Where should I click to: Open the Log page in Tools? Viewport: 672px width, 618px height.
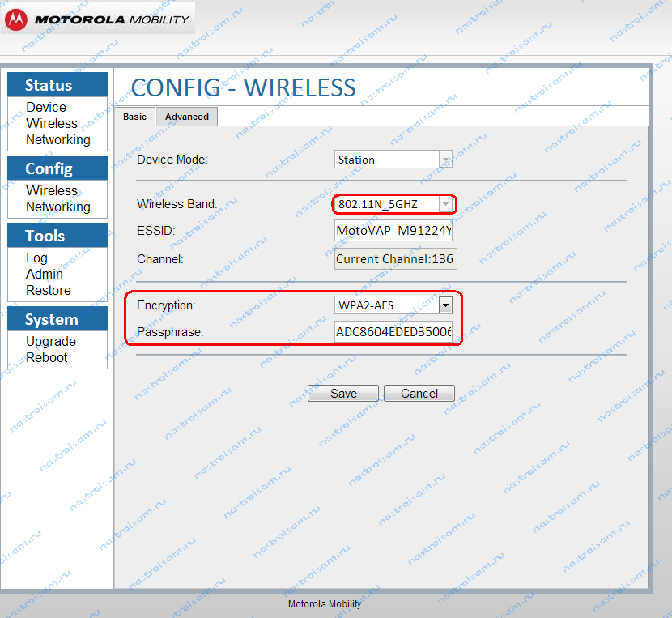pyautogui.click(x=36, y=258)
